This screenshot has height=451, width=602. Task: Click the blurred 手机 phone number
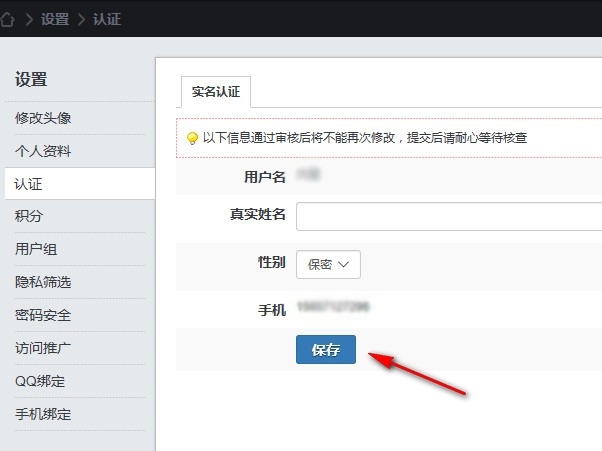pos(333,307)
